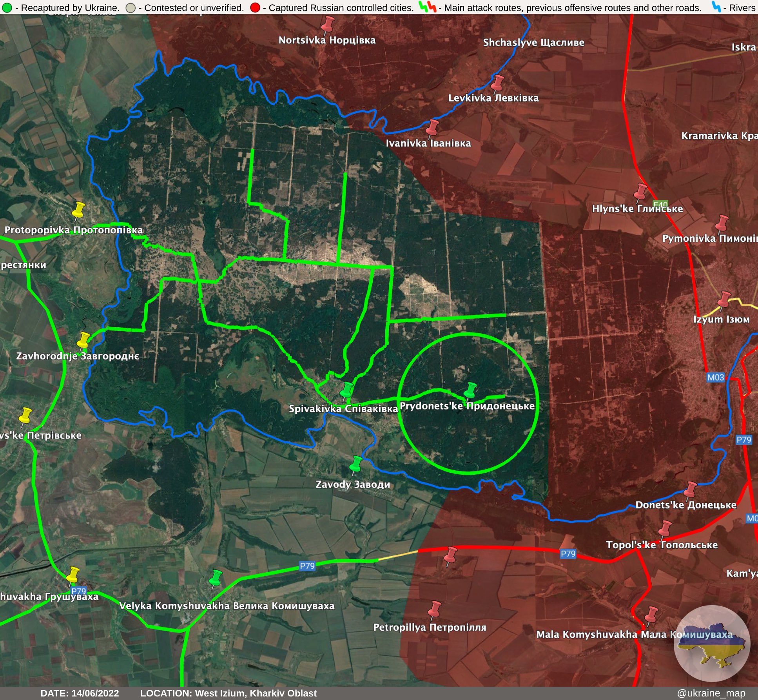The width and height of the screenshot is (758, 700).
Task: Click the green pin near Velyka Komyshuvakha
Action: 216,578
